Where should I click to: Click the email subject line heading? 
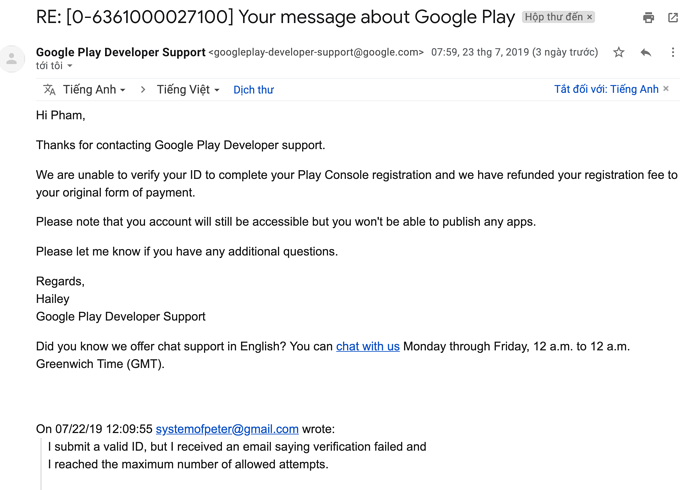pos(275,17)
